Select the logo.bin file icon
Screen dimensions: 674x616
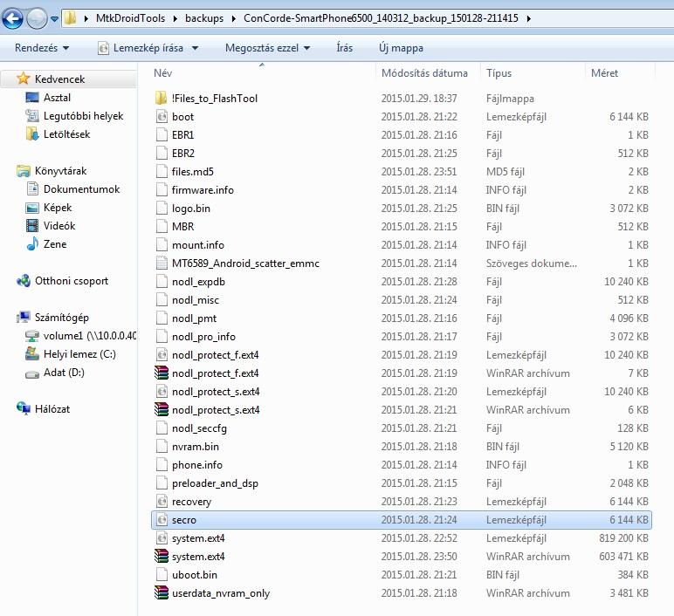point(162,208)
